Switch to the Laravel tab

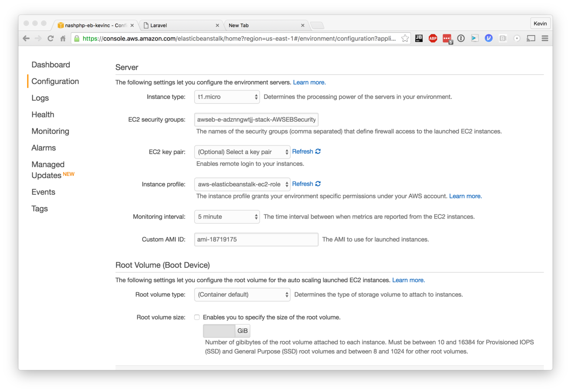[x=181, y=25]
